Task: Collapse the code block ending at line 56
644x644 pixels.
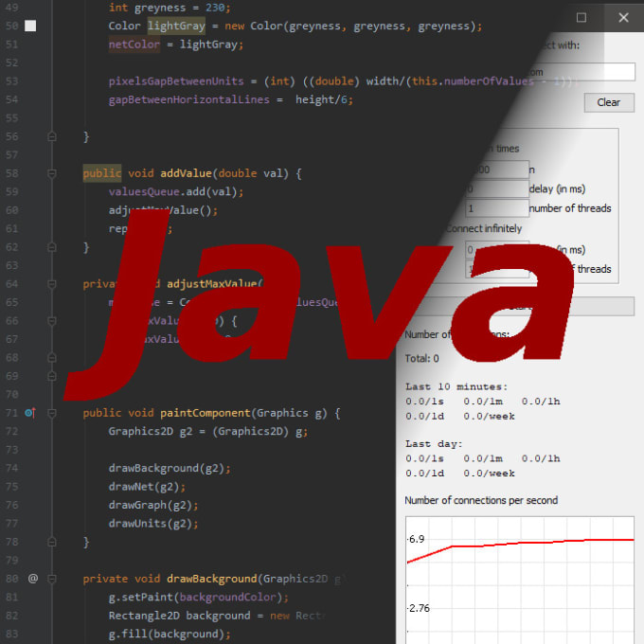Action: coord(52,136)
